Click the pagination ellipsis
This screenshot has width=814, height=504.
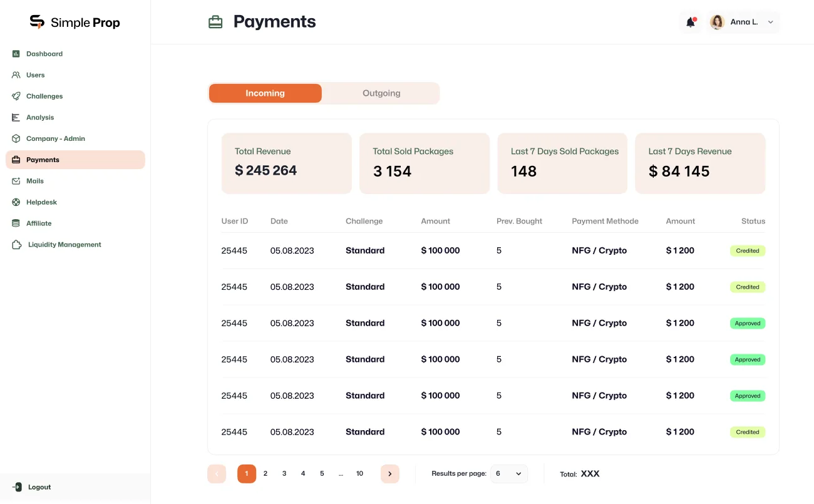point(341,474)
